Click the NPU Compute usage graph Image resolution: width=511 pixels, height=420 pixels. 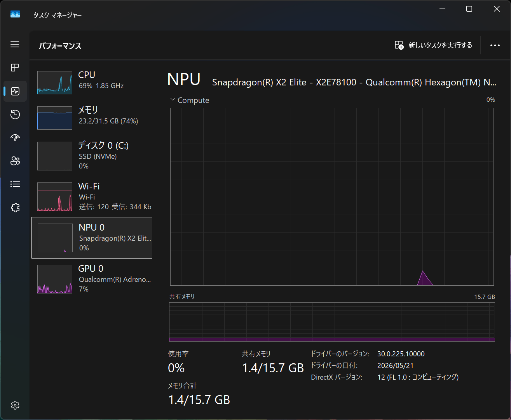[332, 197]
